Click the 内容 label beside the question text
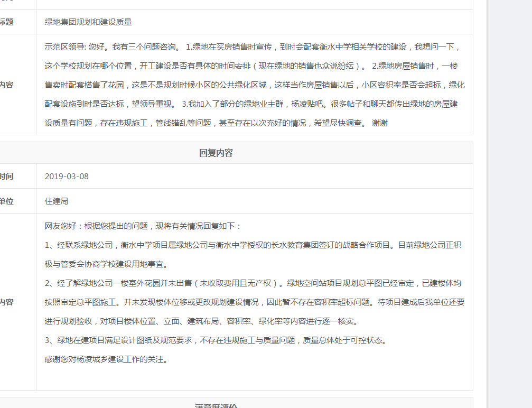This screenshot has width=532, height=408. tap(6, 85)
